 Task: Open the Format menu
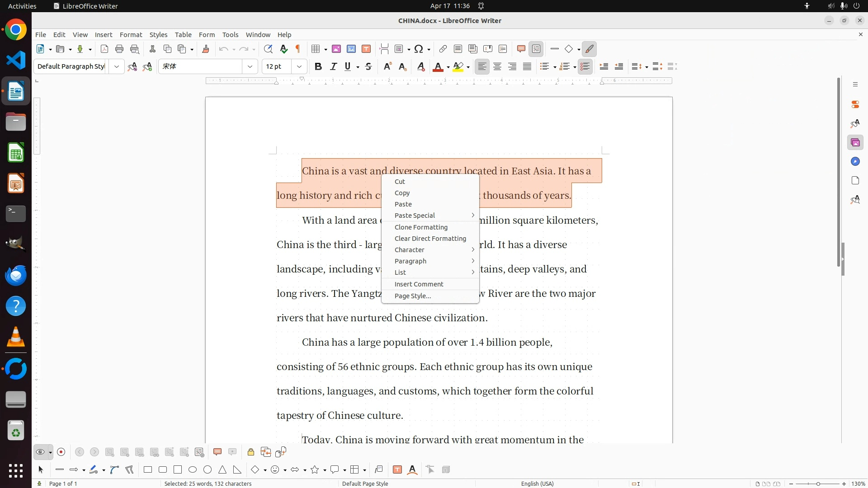tap(131, 35)
